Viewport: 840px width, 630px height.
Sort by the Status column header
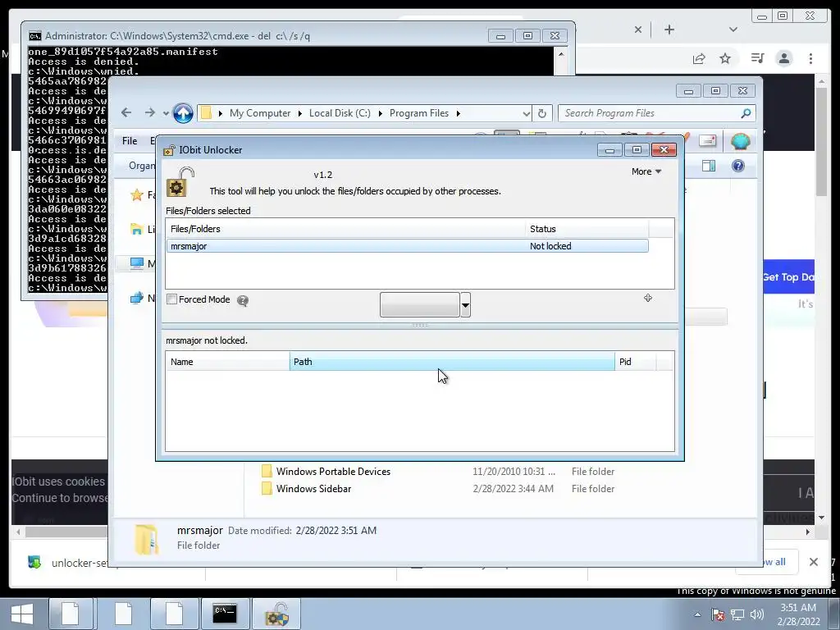tap(587, 229)
